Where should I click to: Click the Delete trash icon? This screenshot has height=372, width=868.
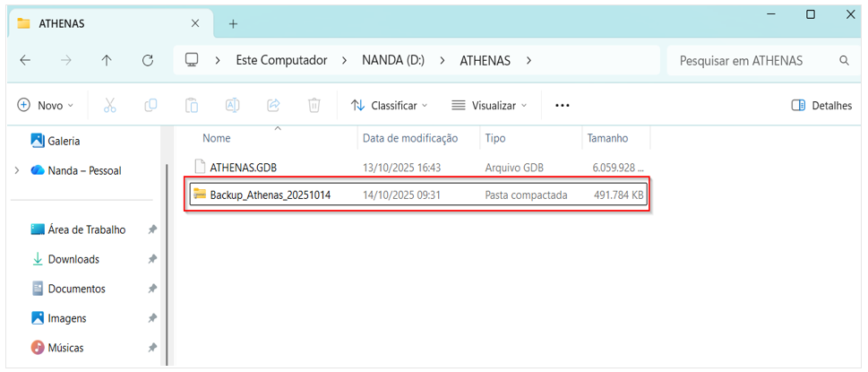314,106
